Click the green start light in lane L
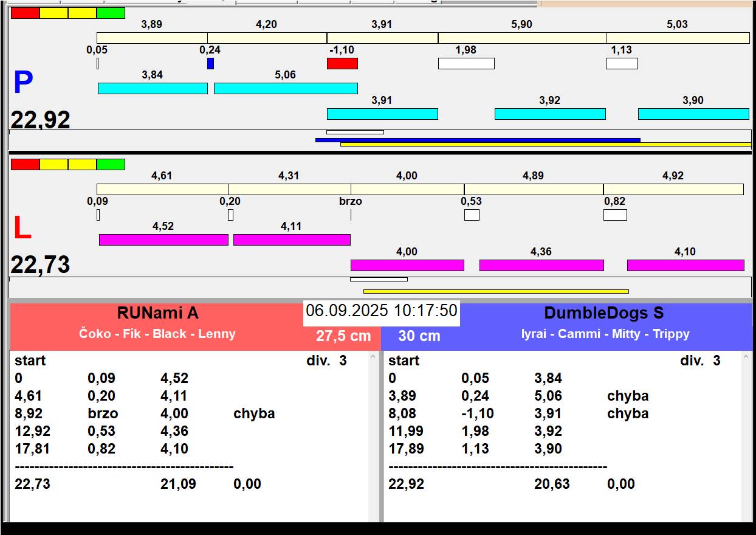The image size is (756, 535). point(111,164)
